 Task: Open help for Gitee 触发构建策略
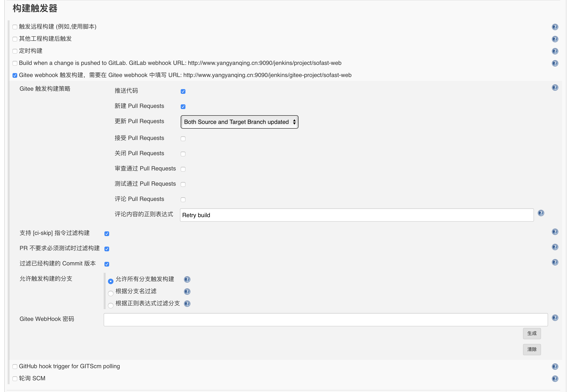pos(555,87)
